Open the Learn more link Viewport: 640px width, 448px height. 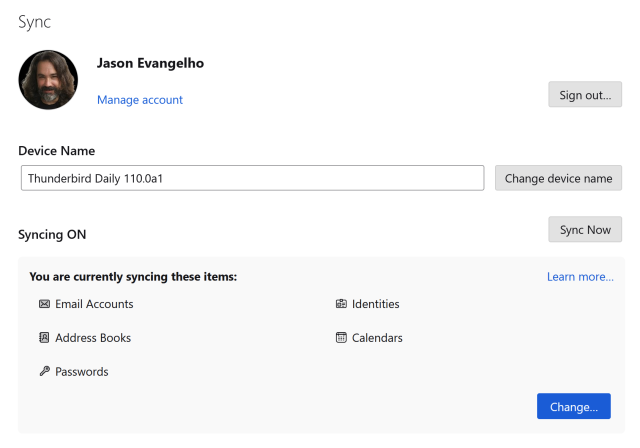[x=580, y=277]
